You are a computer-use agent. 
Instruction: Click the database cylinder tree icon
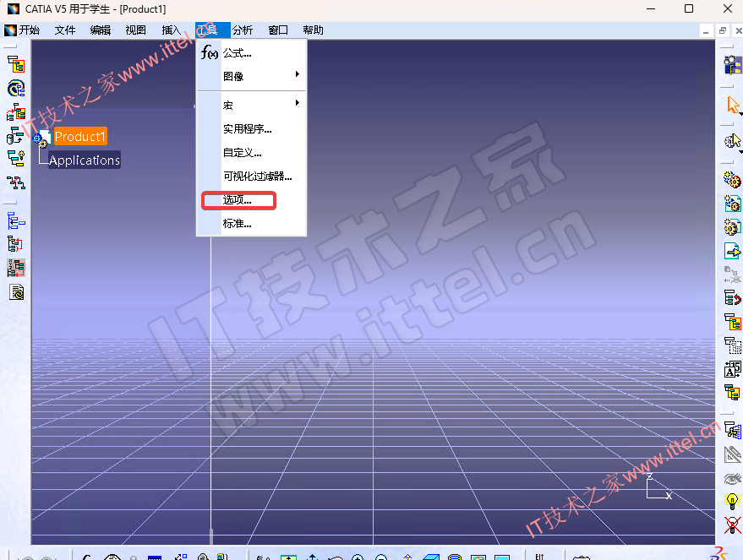(16, 136)
